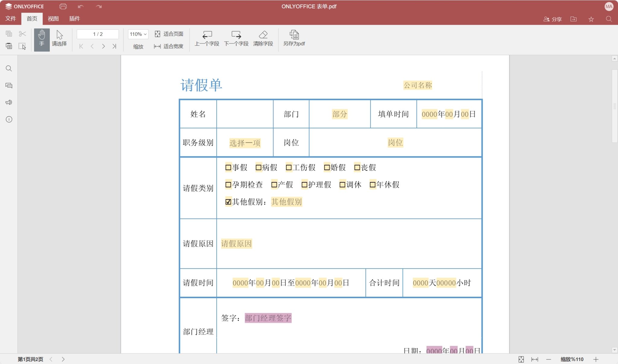Check the 事假 checkbox
618x364 pixels.
(228, 167)
